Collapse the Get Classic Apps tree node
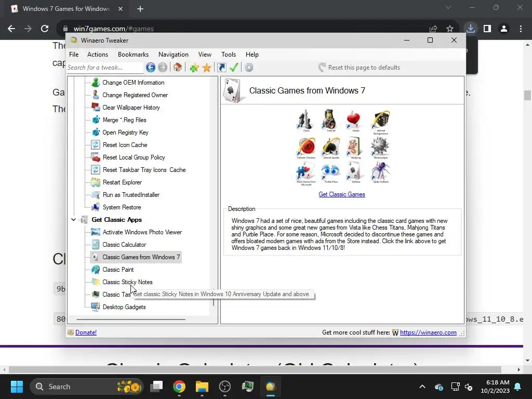 coord(73,220)
